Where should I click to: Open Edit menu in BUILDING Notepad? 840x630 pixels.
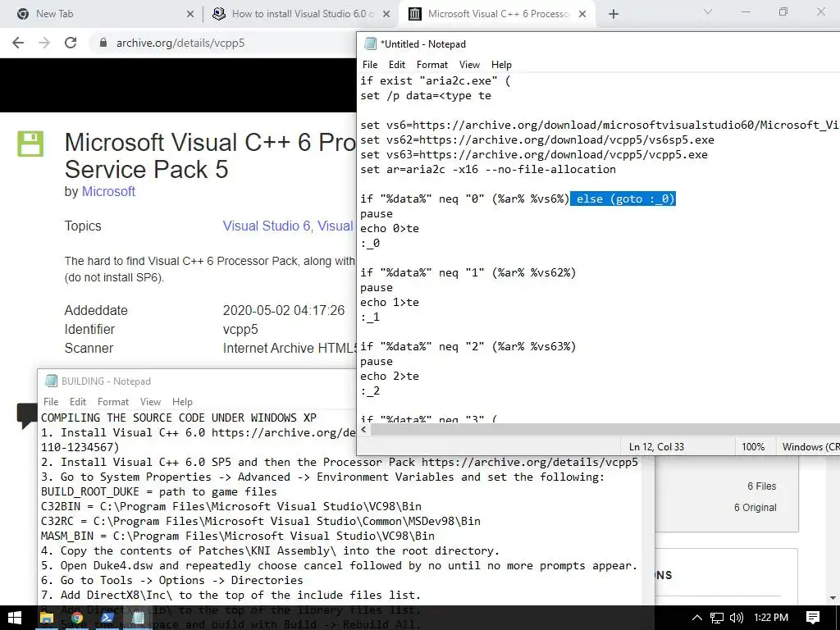point(78,402)
